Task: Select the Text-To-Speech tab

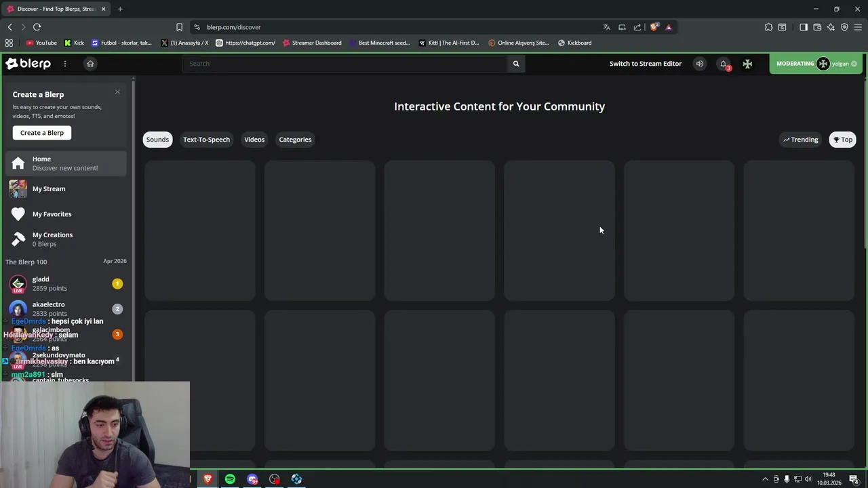Action: pos(206,140)
